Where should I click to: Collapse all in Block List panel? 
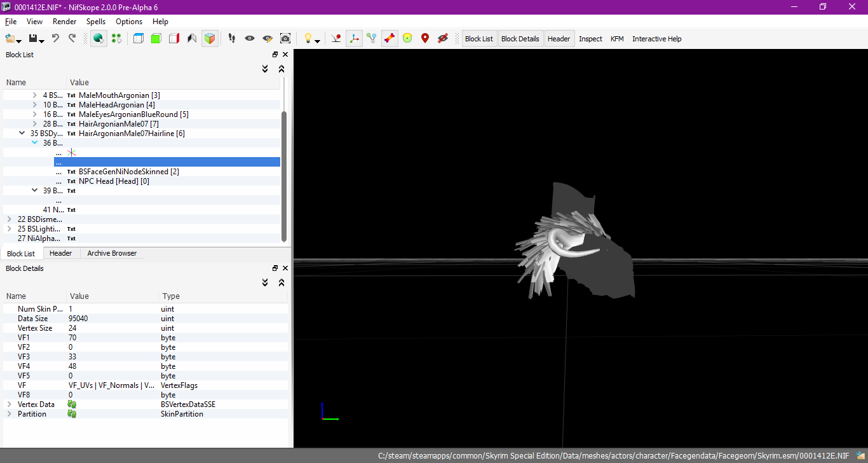(x=281, y=69)
